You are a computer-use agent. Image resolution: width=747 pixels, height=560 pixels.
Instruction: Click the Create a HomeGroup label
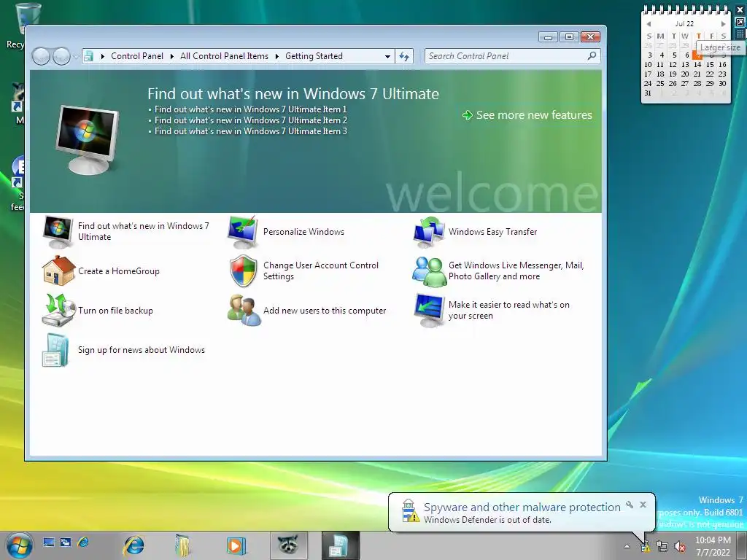tap(119, 271)
